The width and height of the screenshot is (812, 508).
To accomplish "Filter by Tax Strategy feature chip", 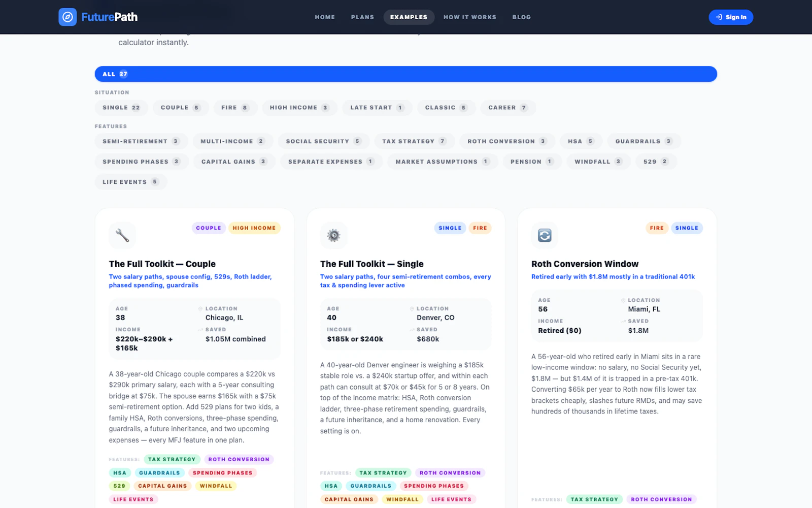I will [414, 141].
